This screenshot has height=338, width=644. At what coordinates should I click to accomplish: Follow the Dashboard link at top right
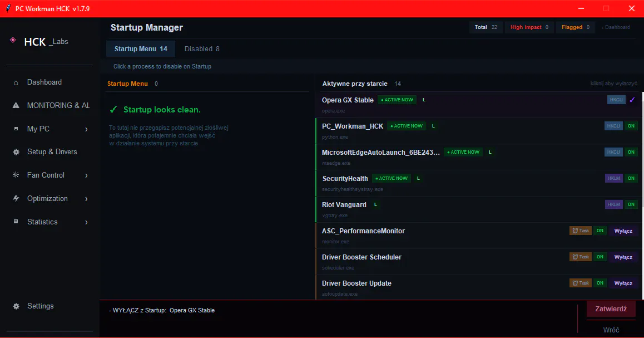click(x=616, y=27)
